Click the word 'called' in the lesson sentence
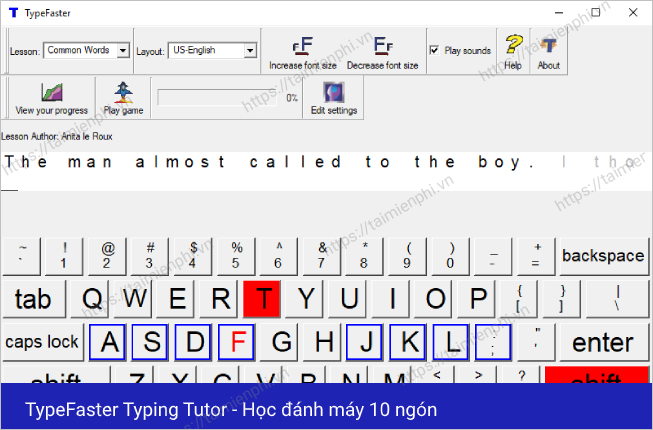This screenshot has height=430, width=653. point(295,162)
